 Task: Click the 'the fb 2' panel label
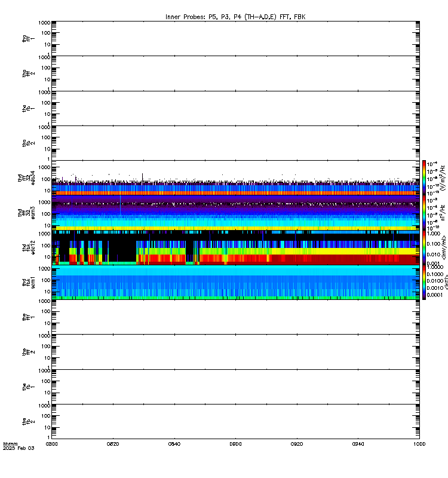coord(28,422)
